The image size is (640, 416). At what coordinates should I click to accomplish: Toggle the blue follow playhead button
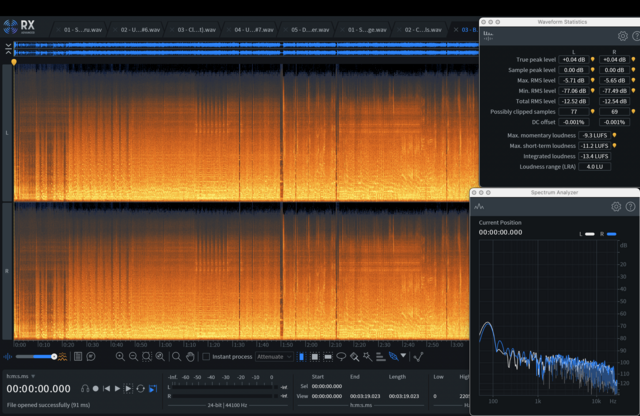[x=153, y=389]
